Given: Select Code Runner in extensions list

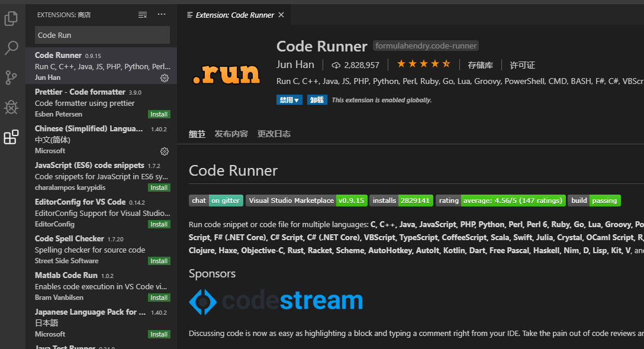Looking at the screenshot, I should (101, 66).
